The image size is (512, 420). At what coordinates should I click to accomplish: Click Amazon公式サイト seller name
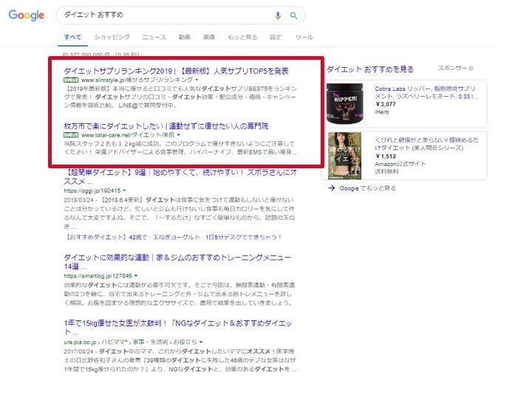tap(400, 164)
